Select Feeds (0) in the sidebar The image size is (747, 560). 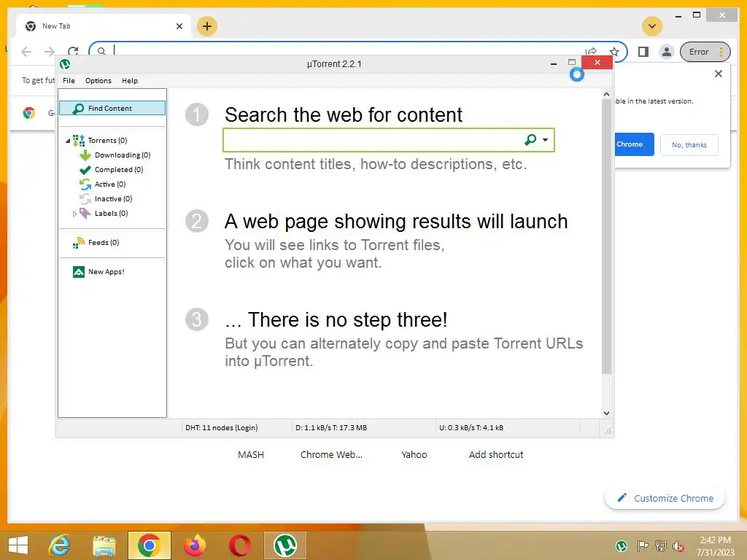(x=104, y=243)
